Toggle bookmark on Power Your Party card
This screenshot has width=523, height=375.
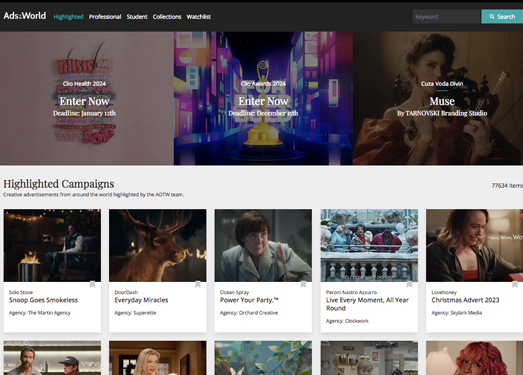point(303,284)
